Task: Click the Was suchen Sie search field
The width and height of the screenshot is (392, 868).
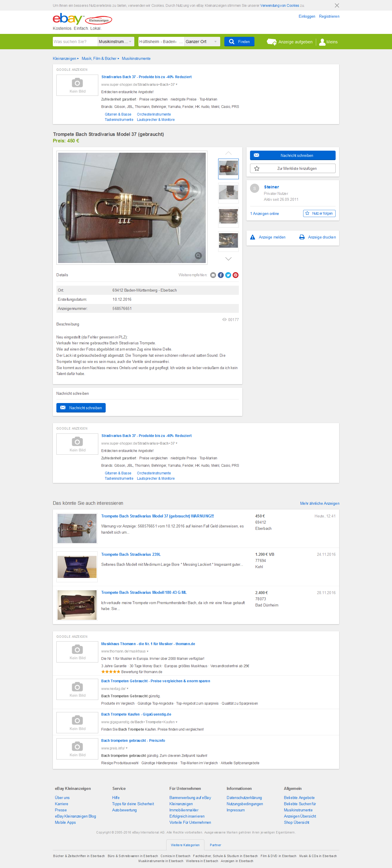Action: (75, 42)
